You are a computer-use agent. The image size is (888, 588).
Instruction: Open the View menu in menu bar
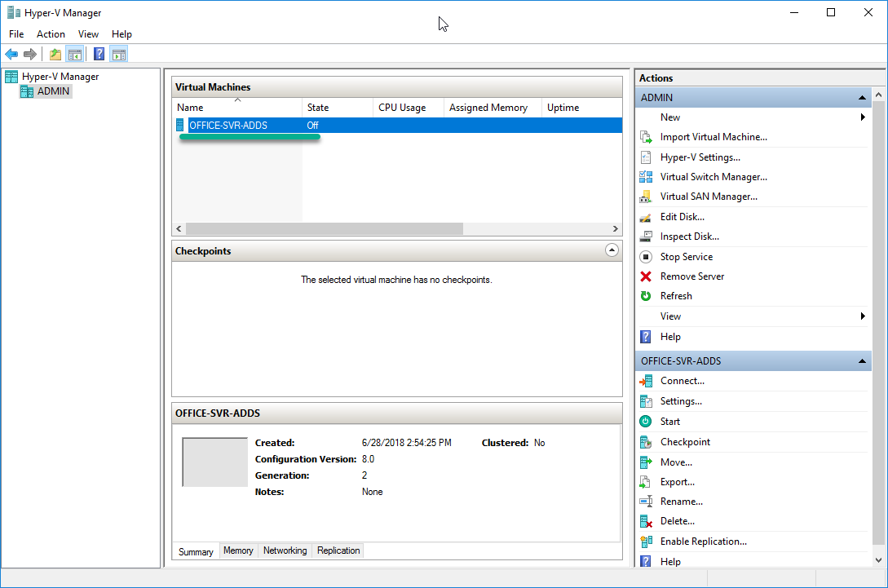coord(88,34)
